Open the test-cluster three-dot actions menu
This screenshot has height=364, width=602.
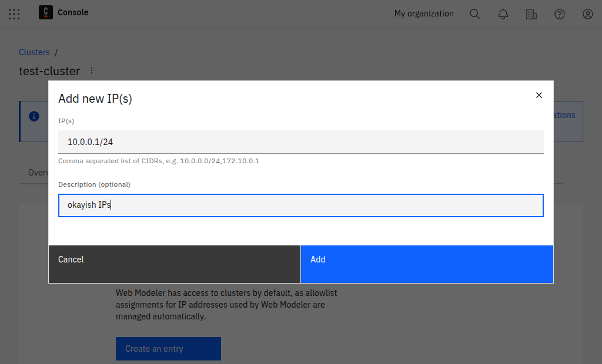(91, 70)
